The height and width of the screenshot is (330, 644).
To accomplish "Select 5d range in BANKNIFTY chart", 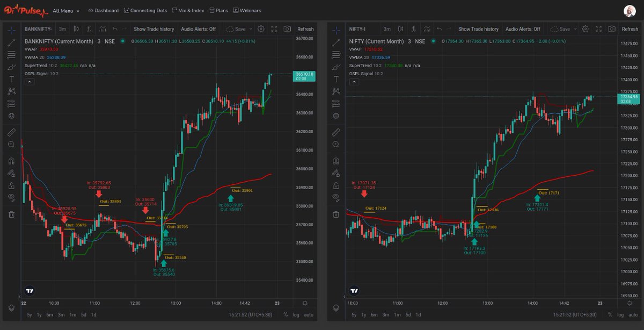I will pos(83,314).
